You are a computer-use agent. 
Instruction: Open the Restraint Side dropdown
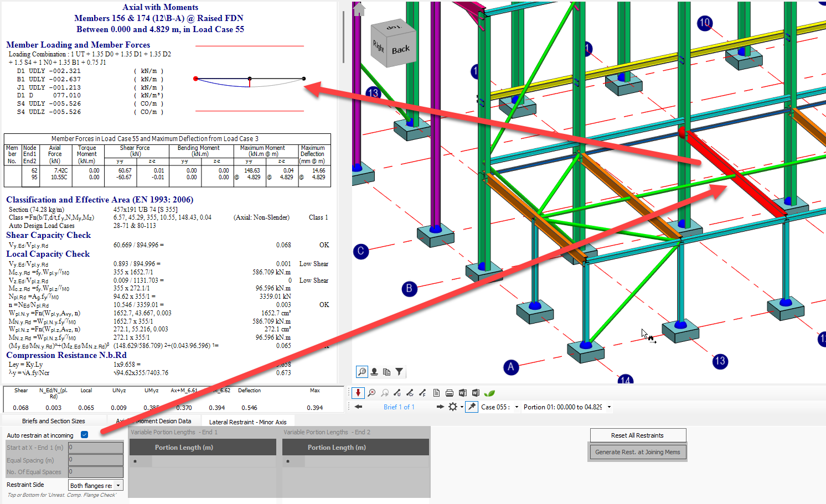tap(118, 485)
